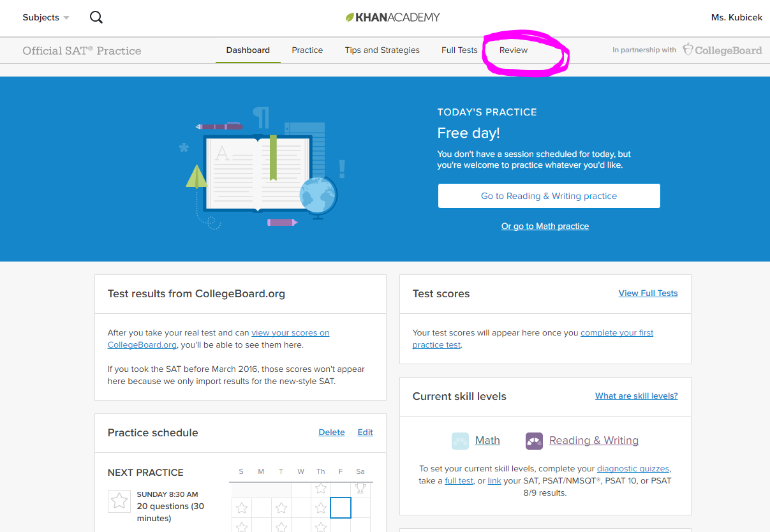Switch to the Review tab
This screenshot has height=532, width=770.
click(513, 50)
